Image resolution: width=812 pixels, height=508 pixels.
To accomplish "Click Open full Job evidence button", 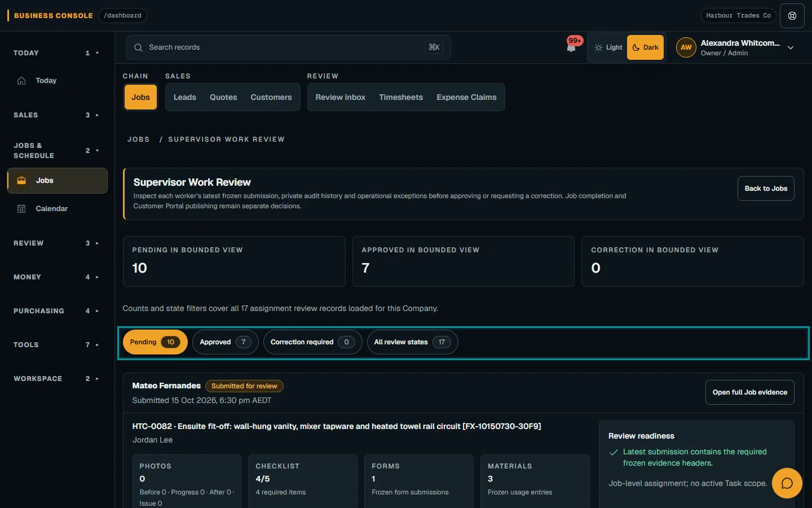I will click(750, 392).
